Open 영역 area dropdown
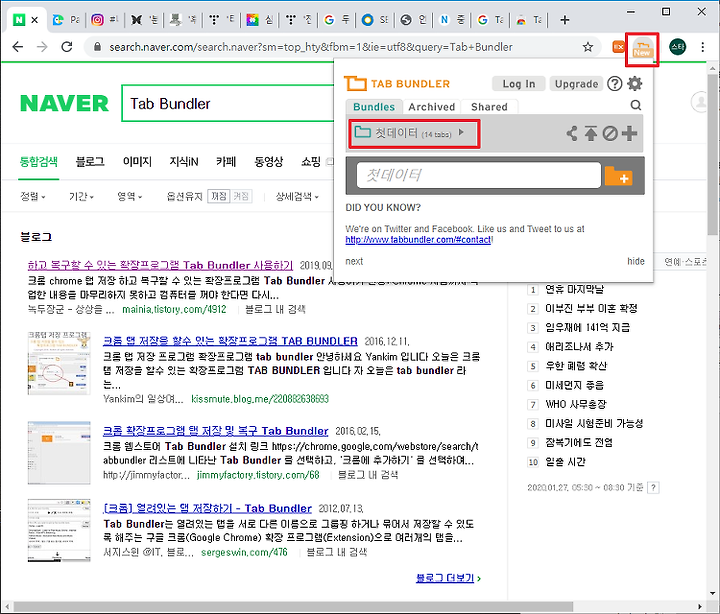The image size is (720, 614). tap(129, 197)
